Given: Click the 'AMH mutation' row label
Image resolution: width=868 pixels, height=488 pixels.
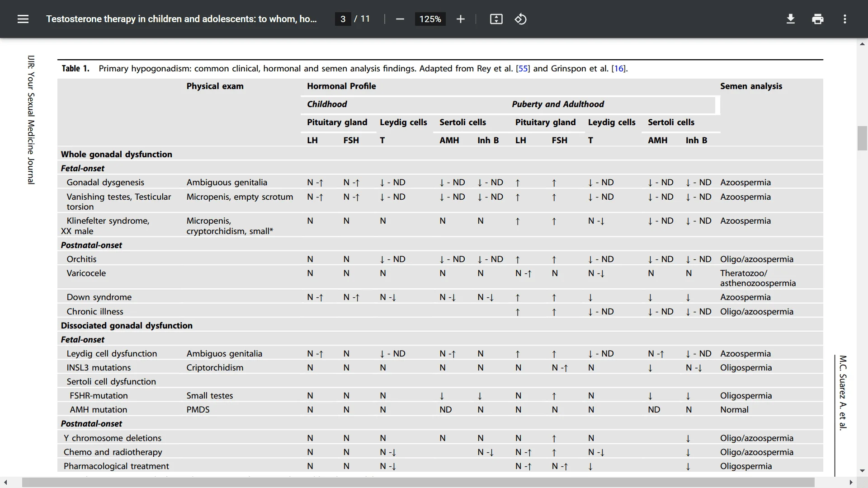Looking at the screenshot, I should coord(98,409).
